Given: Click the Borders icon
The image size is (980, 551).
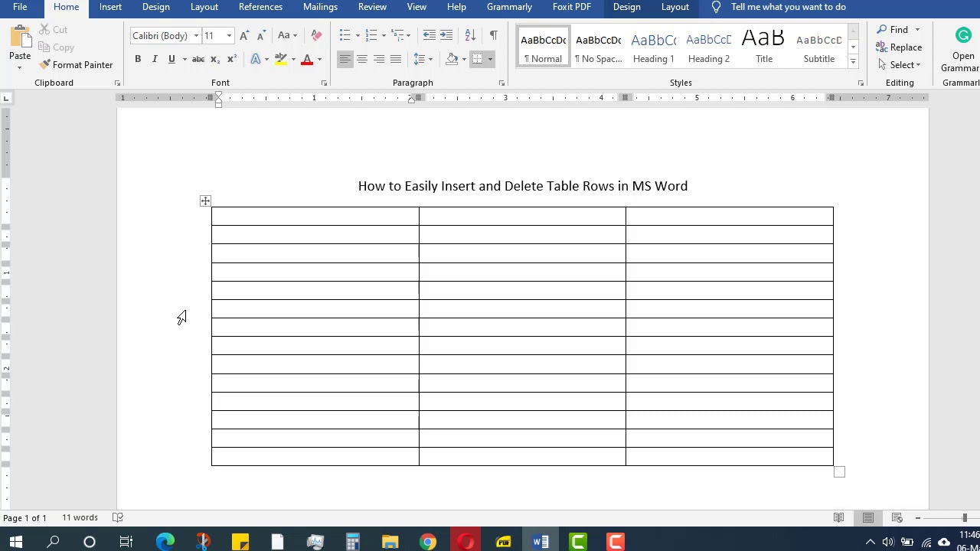Looking at the screenshot, I should coord(477,59).
